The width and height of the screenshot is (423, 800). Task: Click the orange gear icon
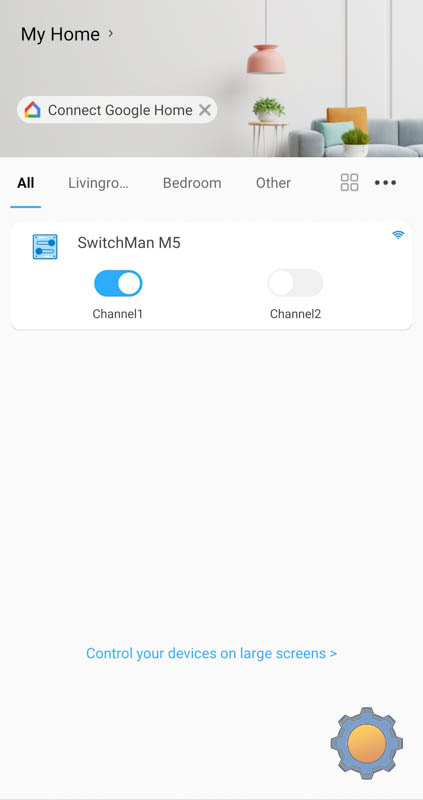click(x=366, y=743)
